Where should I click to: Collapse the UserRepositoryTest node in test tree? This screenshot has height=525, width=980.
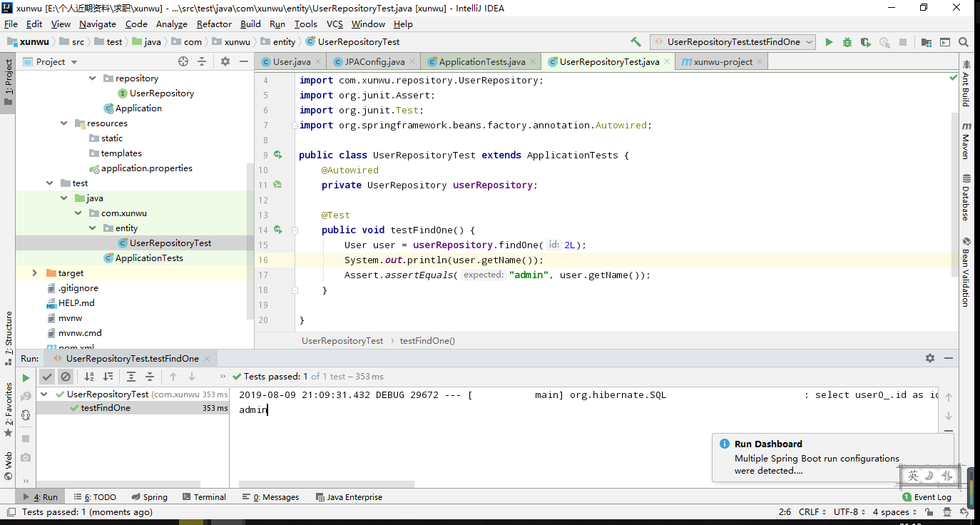tap(44, 393)
